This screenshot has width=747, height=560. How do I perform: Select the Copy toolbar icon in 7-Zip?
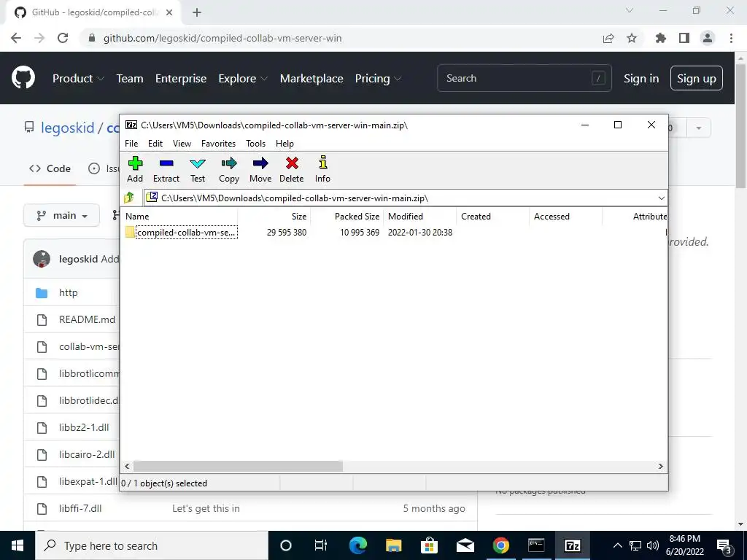[228, 169]
